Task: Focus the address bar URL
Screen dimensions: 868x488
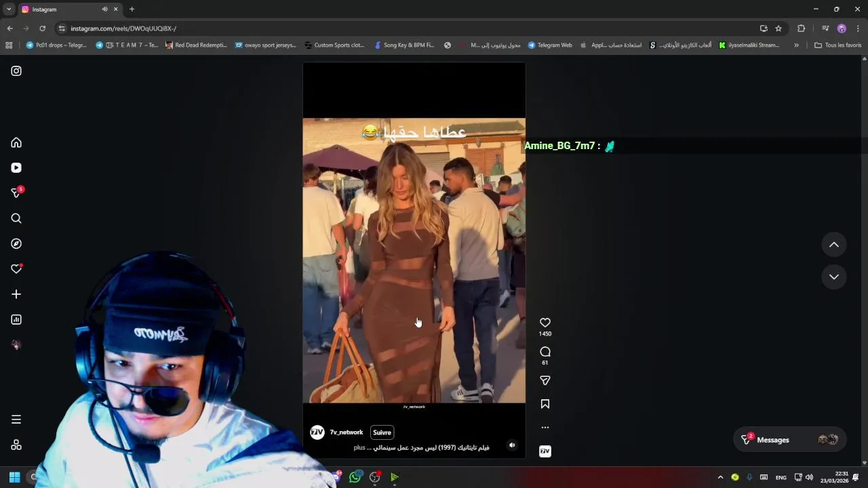Action: [407, 28]
